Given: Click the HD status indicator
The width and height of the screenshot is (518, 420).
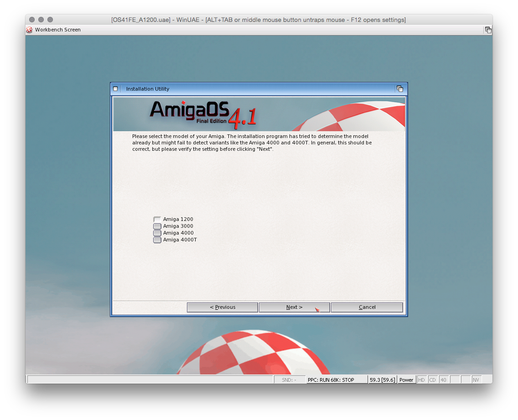Looking at the screenshot, I should (421, 380).
